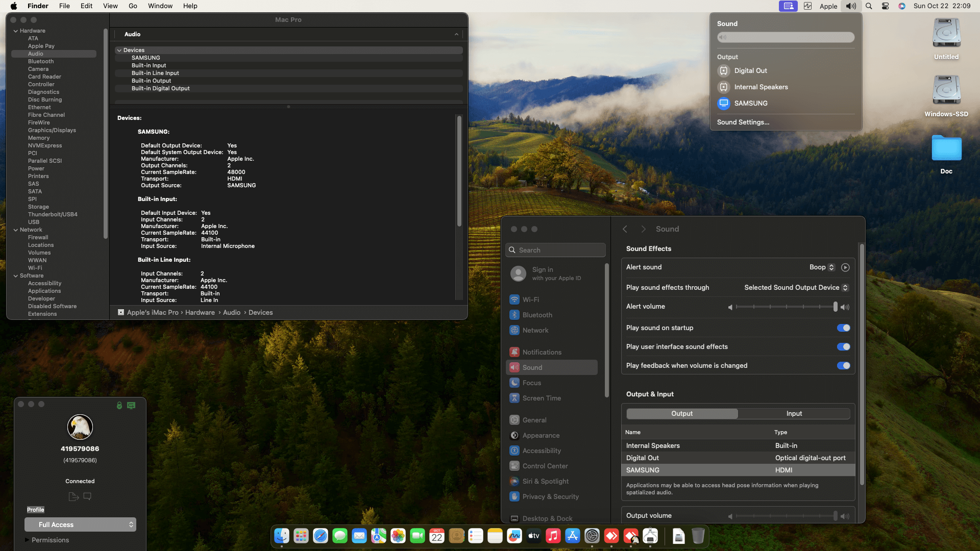Open Control Center from the menu bar
Viewport: 980px width, 551px height.
[x=886, y=6]
